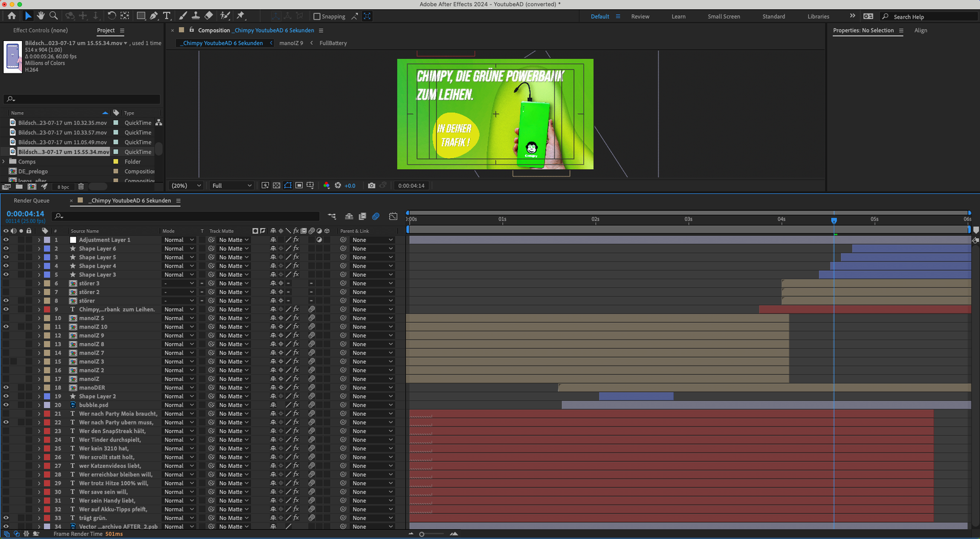Click the viewer timecode 0:00:04:14
980x539 pixels.
coord(411,186)
